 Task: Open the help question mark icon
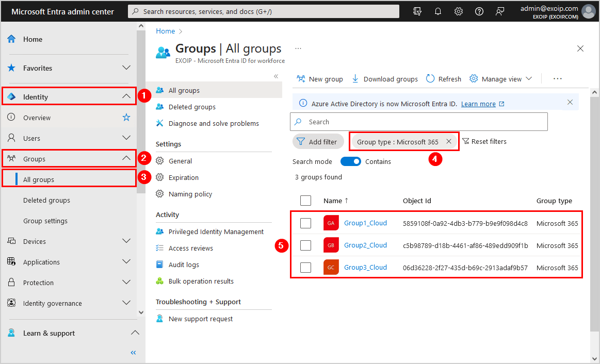(x=479, y=11)
